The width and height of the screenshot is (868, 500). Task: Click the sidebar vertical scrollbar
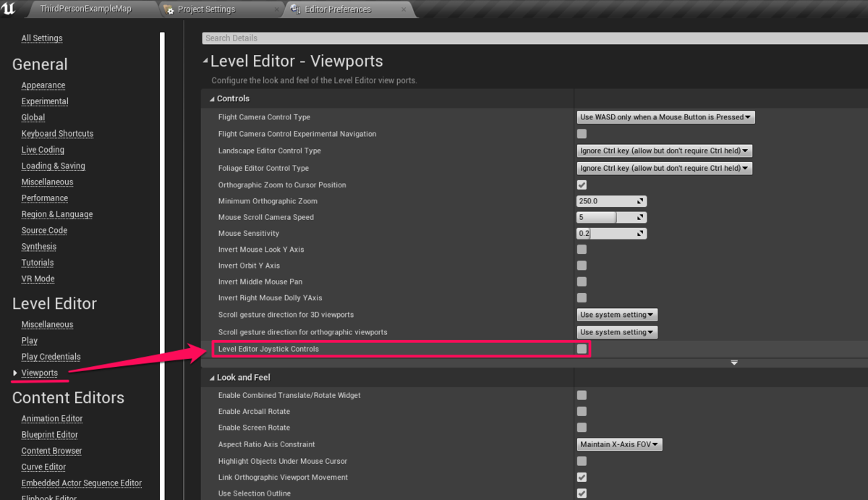click(x=162, y=266)
